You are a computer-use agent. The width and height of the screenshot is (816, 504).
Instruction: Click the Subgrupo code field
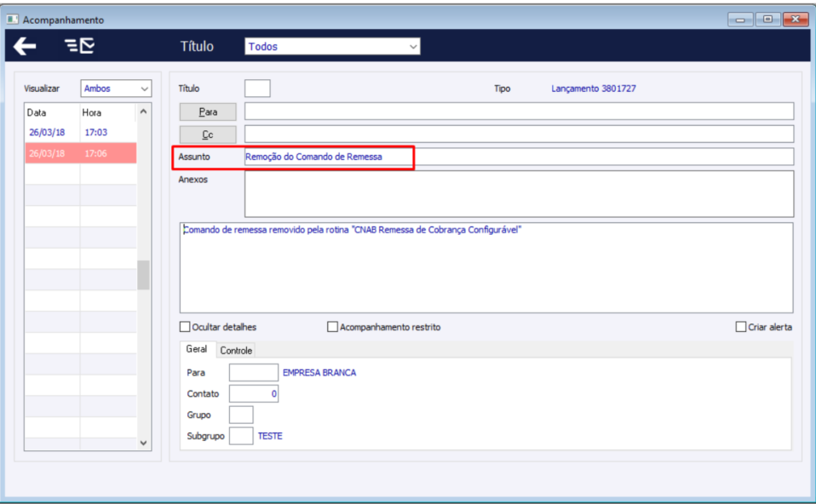[241, 436]
